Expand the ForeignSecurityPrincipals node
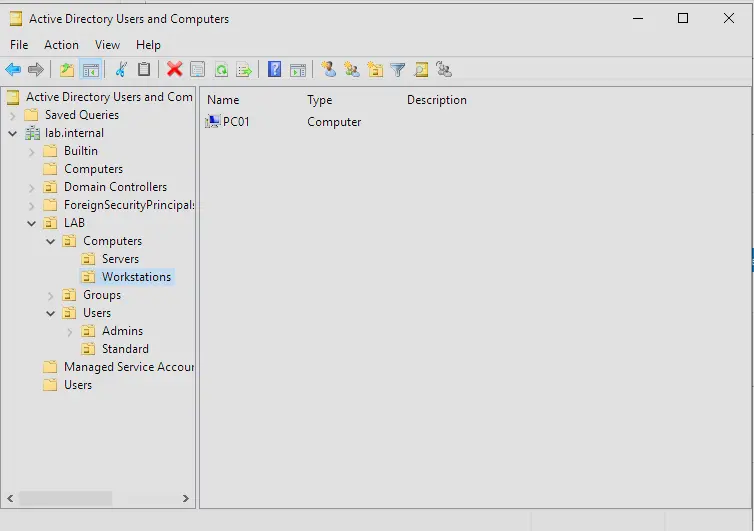Viewport: 754px width, 531px height. point(32,206)
